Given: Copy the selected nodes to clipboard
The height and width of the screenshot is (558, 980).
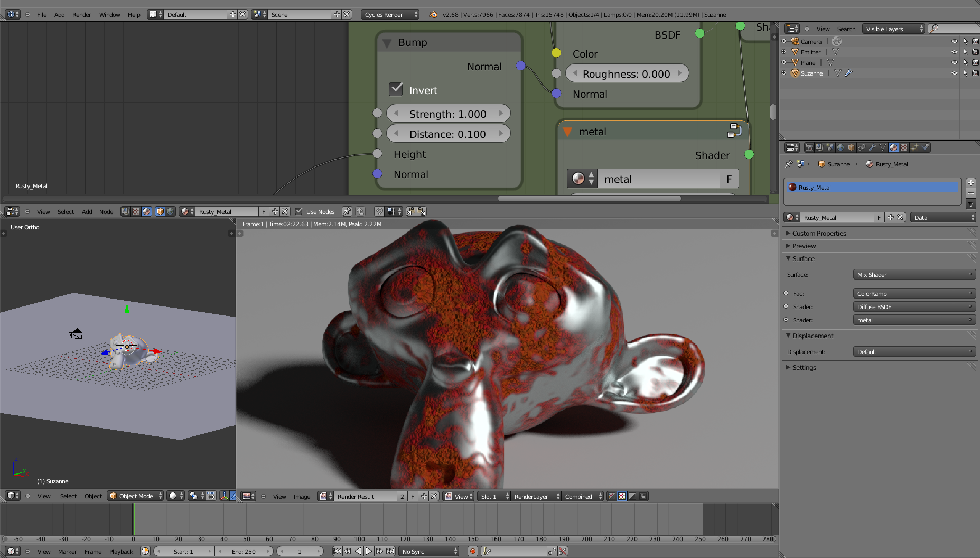Looking at the screenshot, I should (410, 211).
